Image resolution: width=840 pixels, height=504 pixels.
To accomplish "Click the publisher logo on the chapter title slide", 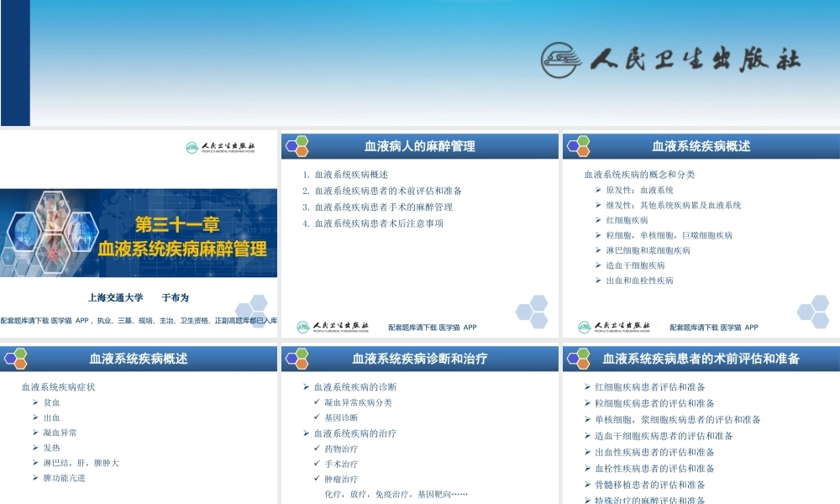I will coord(221,149).
